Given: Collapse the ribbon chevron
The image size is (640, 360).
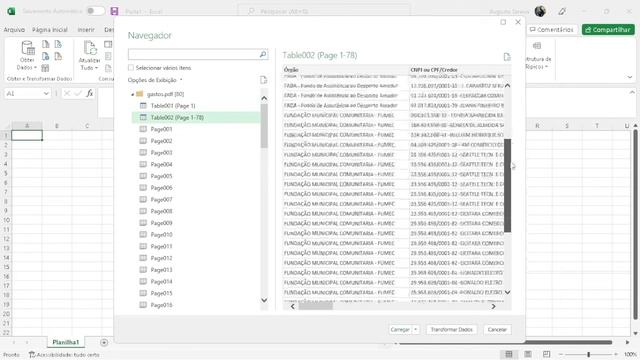Looking at the screenshot, I should click(630, 77).
